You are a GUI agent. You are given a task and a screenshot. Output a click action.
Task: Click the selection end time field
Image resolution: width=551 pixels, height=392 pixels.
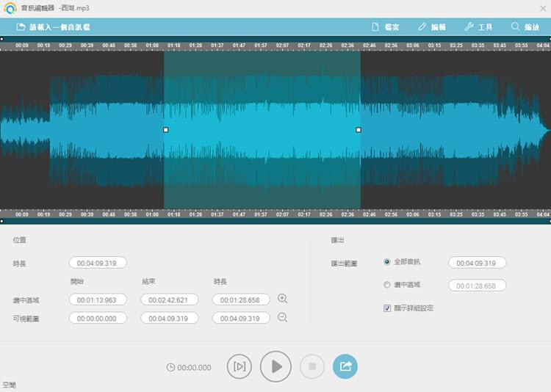pos(170,300)
